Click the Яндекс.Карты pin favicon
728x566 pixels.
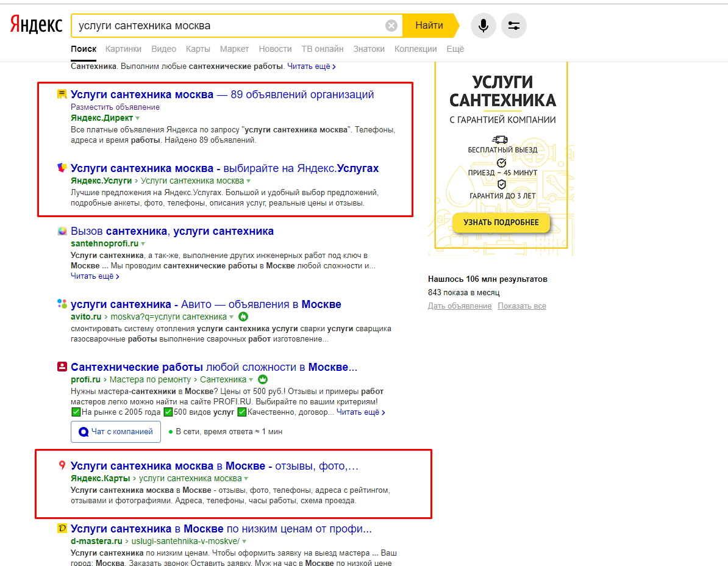(x=62, y=465)
